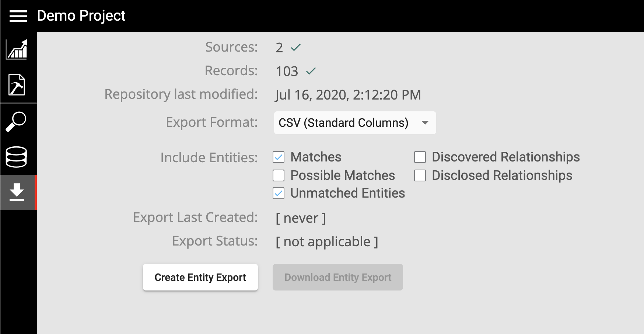Viewport: 644px width, 334px height.
Task: Click the Matches label text
Action: coord(316,157)
